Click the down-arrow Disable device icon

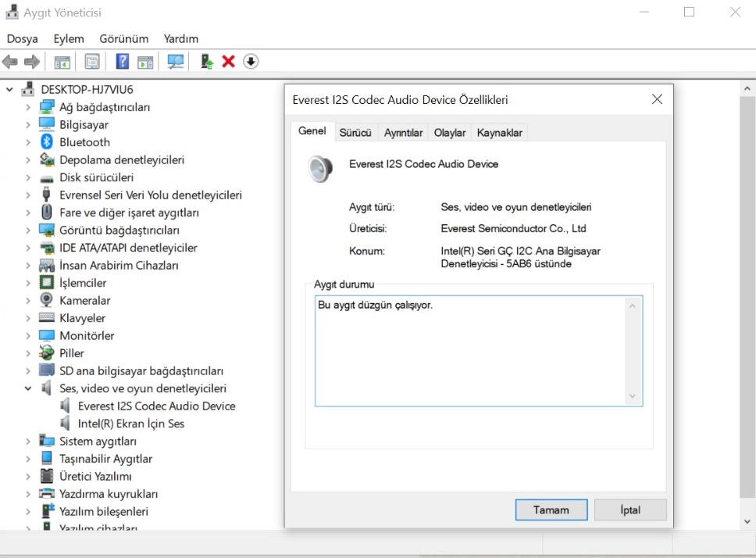pyautogui.click(x=251, y=61)
